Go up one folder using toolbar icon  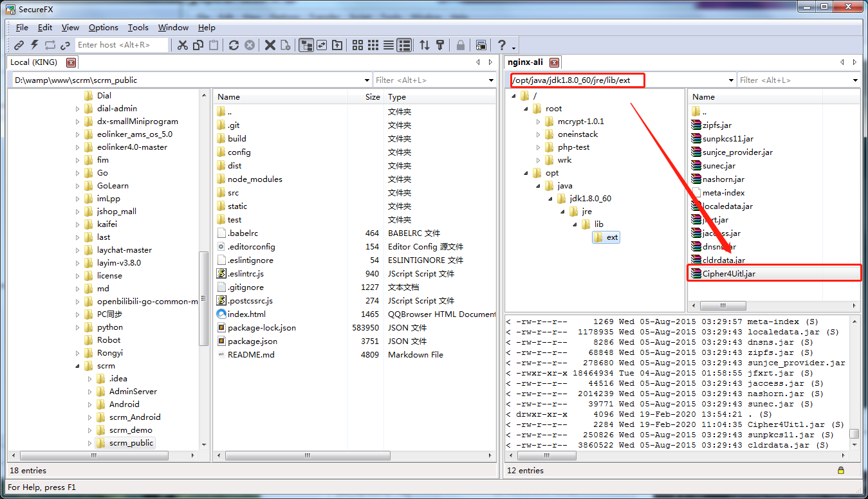[337, 45]
